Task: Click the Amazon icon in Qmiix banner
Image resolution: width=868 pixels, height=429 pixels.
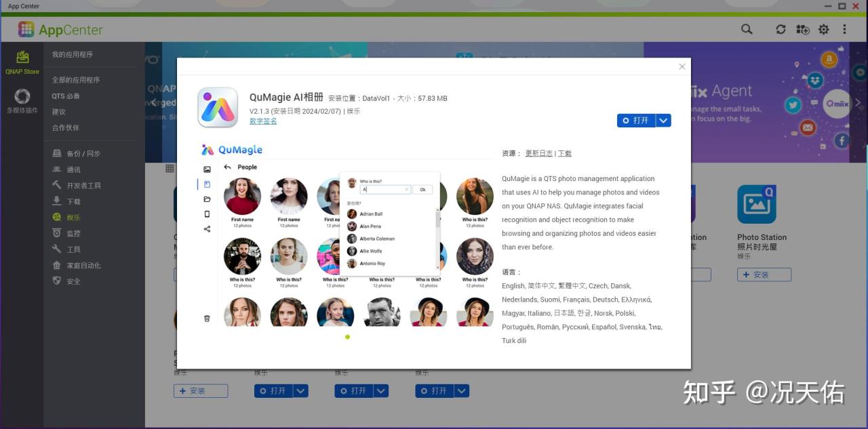Action: pos(829,60)
